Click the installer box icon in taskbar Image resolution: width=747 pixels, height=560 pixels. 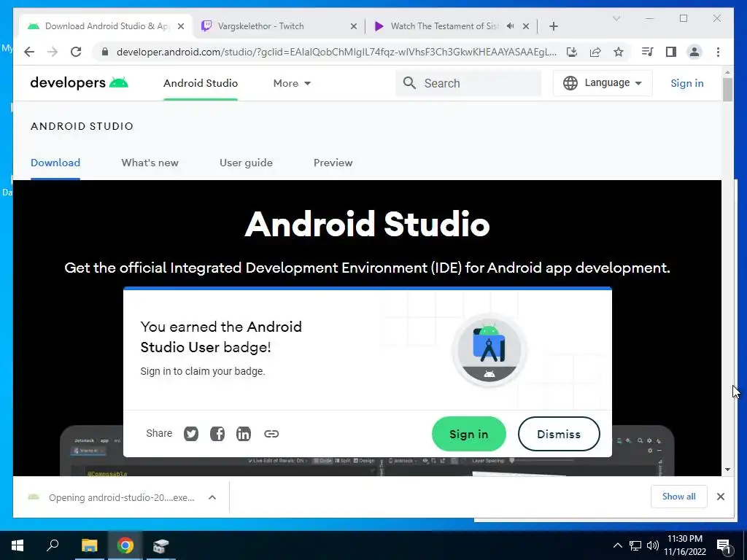160,545
